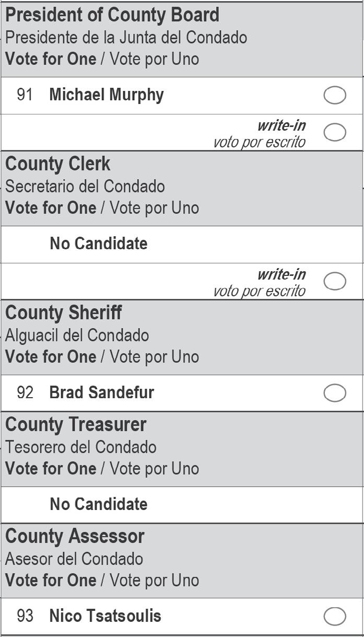The width and height of the screenshot is (364, 637).
Task: Click the County Sheriff contest heading
Action: click(x=64, y=313)
